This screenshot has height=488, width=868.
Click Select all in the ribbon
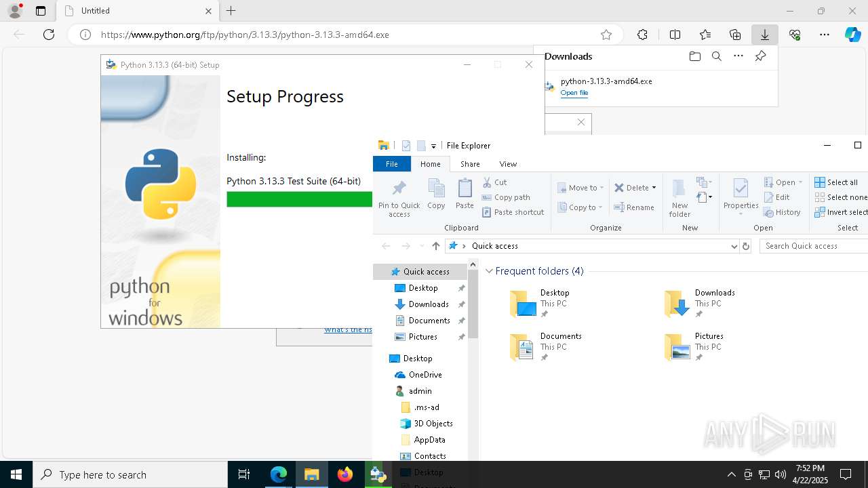tap(836, 182)
